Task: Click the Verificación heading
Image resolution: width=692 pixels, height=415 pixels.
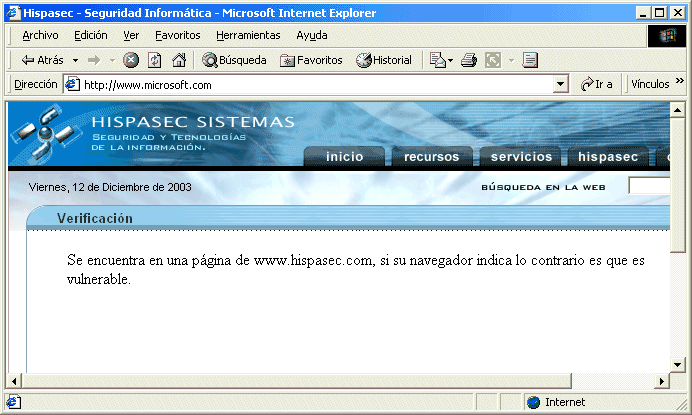Action: click(x=94, y=218)
